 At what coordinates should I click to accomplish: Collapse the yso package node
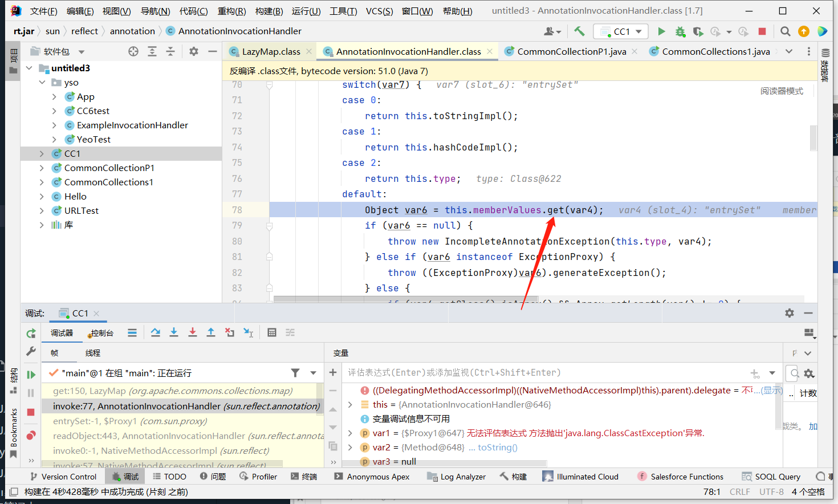(x=42, y=83)
